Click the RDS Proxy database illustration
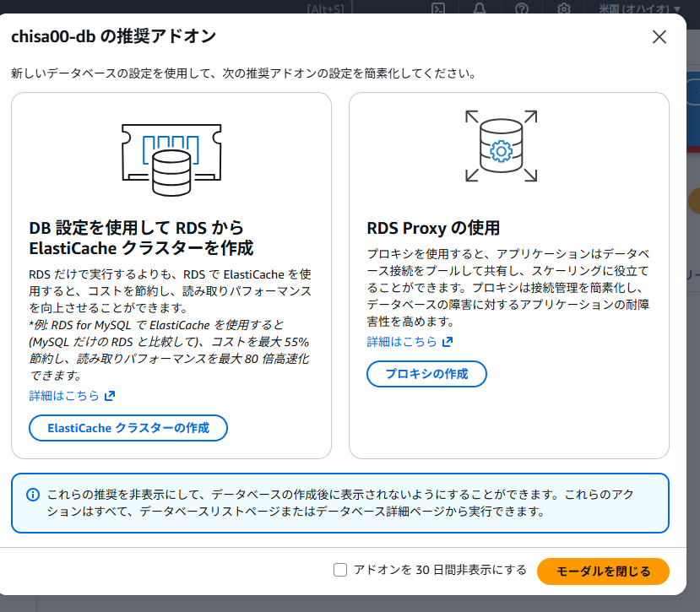The width and height of the screenshot is (700, 612). (501, 146)
